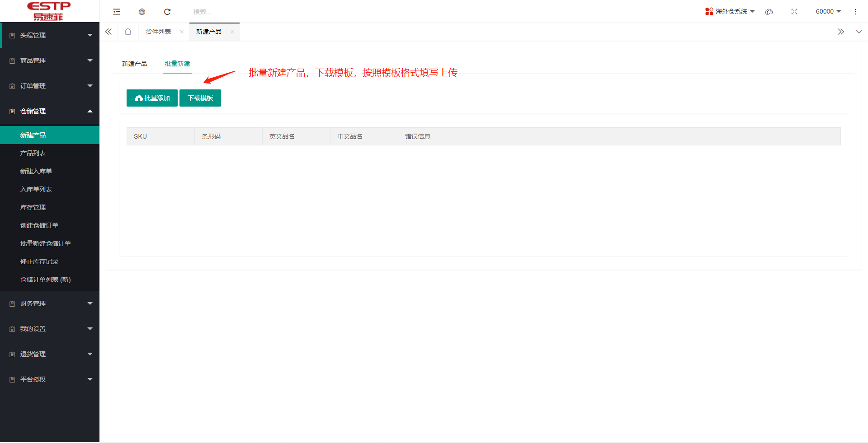The width and height of the screenshot is (868, 443).
Task: Click the 错误信息 column header
Action: tap(619, 136)
